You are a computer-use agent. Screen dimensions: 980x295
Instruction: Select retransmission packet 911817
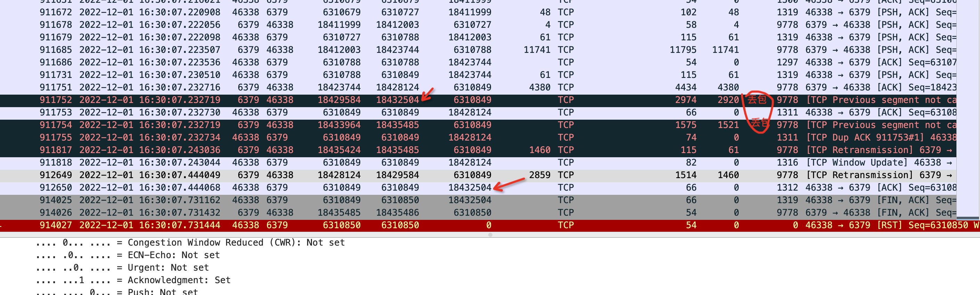478,150
